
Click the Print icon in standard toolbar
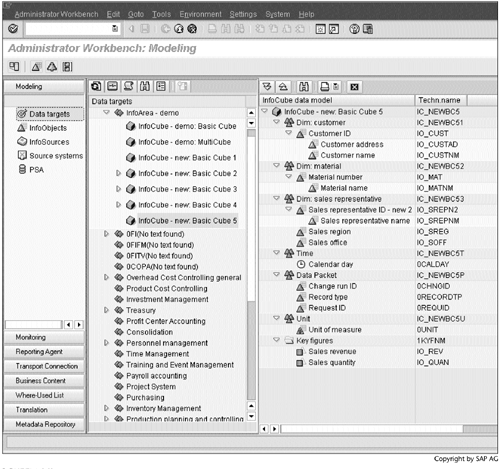[212, 29]
